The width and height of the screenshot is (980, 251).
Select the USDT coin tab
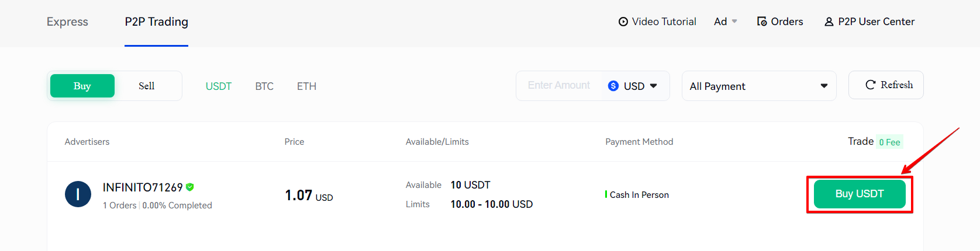(219, 86)
